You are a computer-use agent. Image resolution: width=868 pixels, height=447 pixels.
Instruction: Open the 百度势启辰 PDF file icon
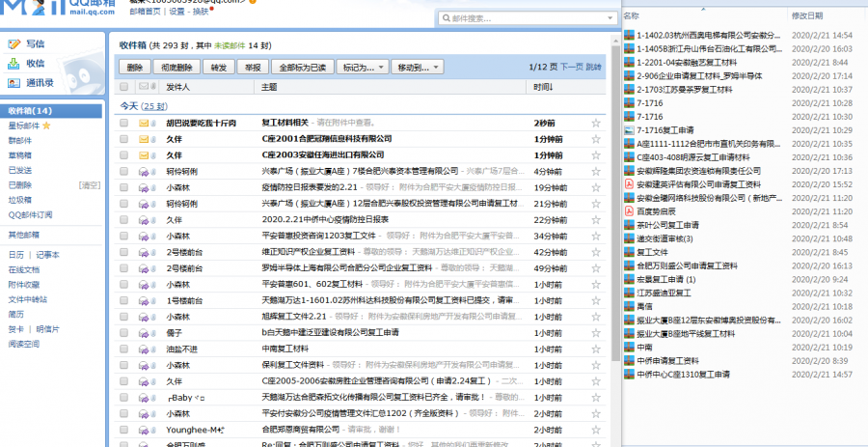point(629,211)
